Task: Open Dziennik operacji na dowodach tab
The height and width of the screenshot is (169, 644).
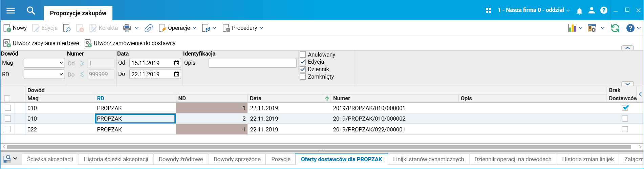Action: 513,159
